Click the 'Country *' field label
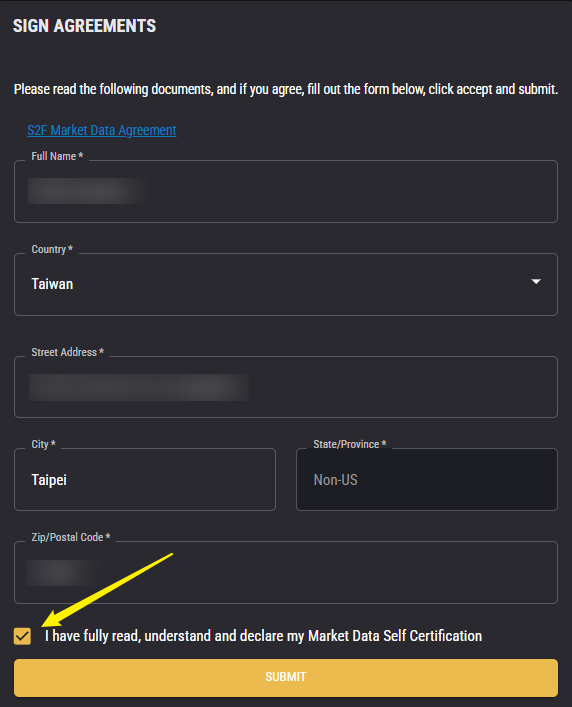 [52, 249]
